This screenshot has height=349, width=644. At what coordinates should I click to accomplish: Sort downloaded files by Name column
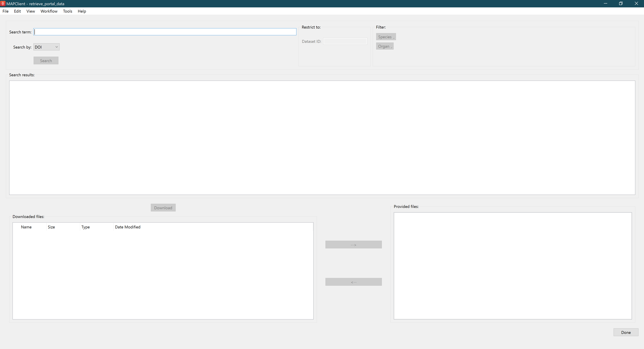coord(26,227)
